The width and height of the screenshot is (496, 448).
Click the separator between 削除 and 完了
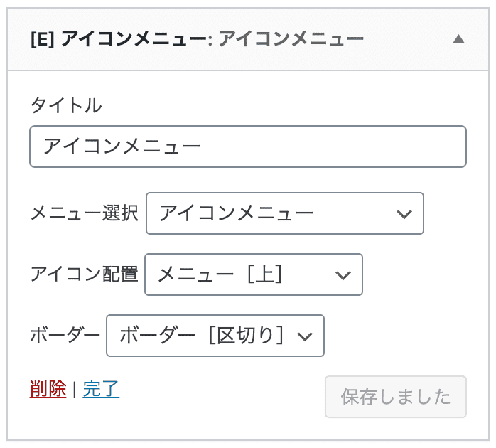click(75, 390)
